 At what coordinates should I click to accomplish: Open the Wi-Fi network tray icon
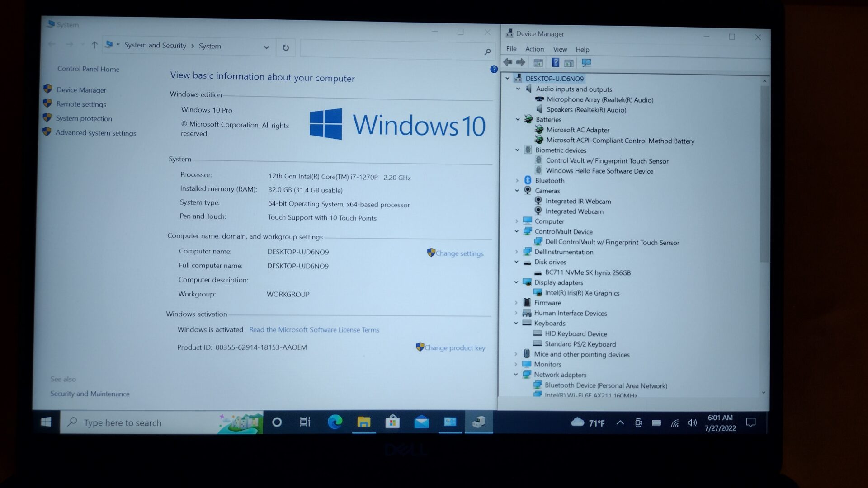click(x=675, y=423)
